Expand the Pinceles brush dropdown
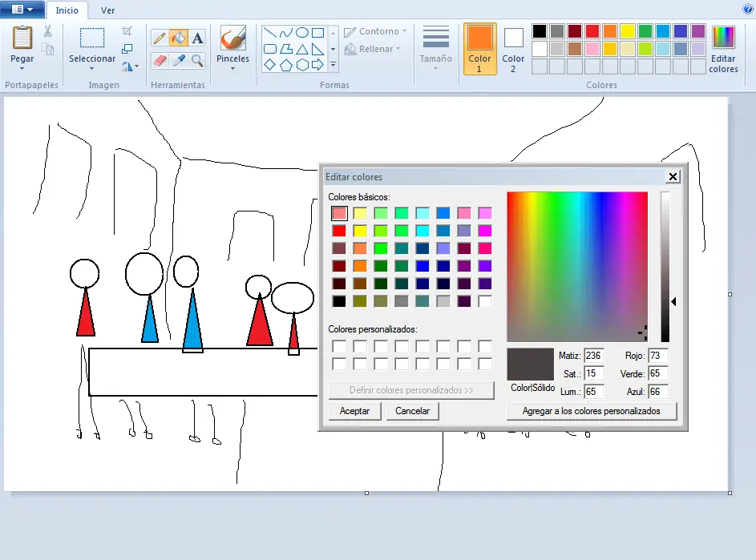This screenshot has height=560, width=756. pyautogui.click(x=232, y=67)
